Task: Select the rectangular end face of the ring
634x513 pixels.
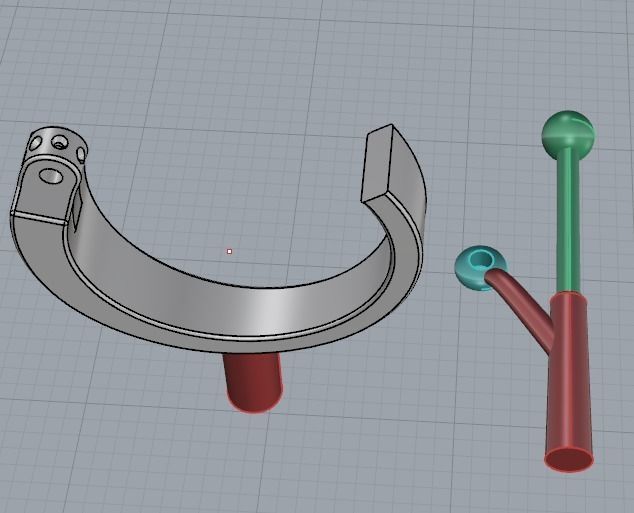Action: click(376, 164)
